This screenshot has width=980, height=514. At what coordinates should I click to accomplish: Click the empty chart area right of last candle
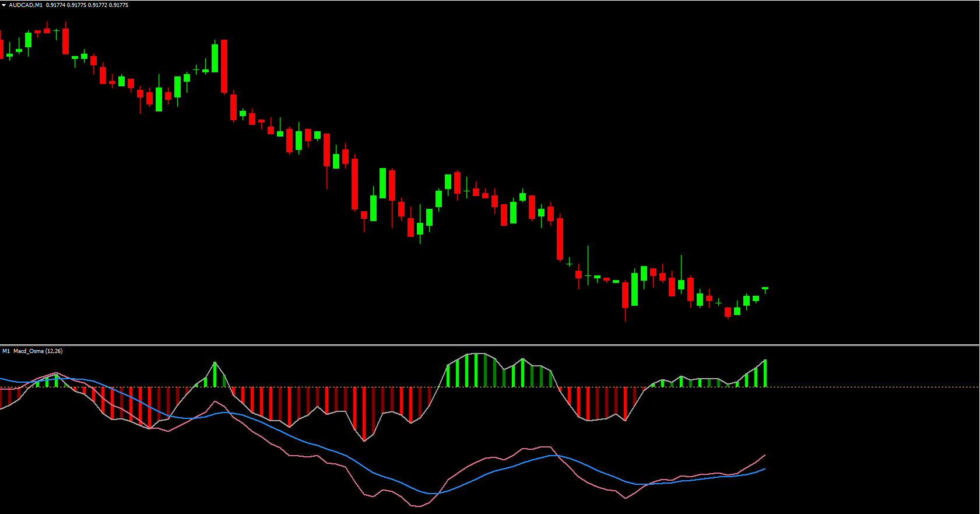click(874, 175)
